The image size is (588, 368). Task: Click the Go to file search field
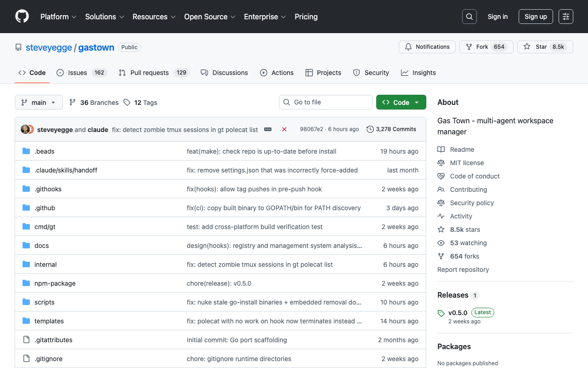pyautogui.click(x=326, y=102)
